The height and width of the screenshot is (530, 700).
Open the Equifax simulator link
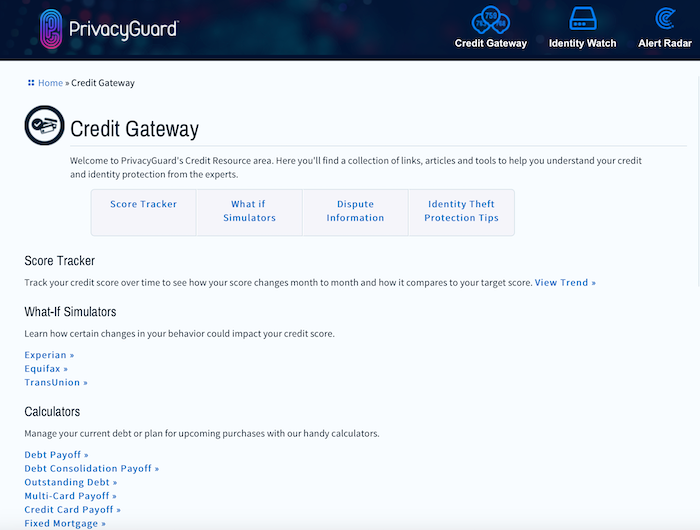46,369
